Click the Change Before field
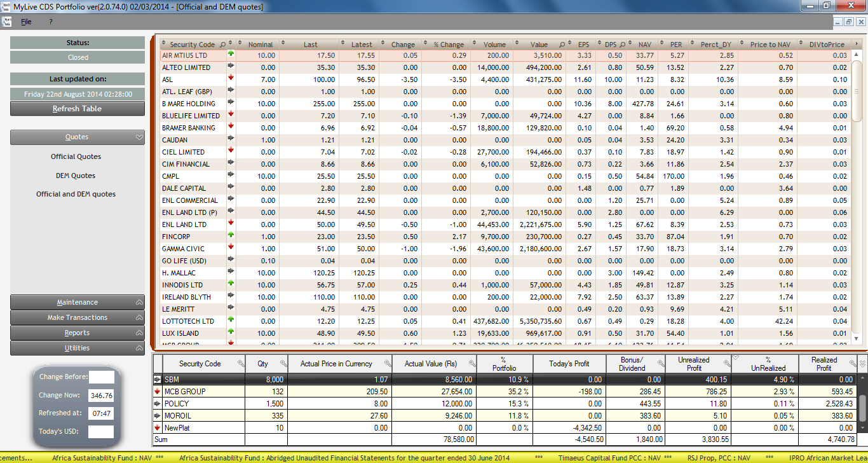868x463 pixels. pyautogui.click(x=100, y=377)
